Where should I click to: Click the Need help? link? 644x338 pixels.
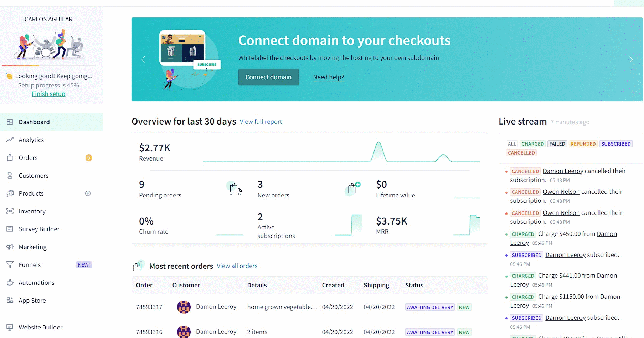coord(329,77)
